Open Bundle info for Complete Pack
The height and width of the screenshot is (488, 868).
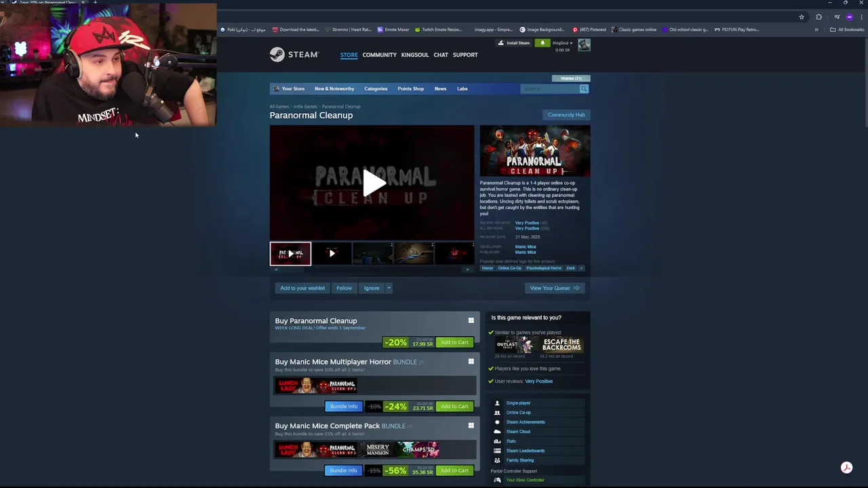coord(344,470)
